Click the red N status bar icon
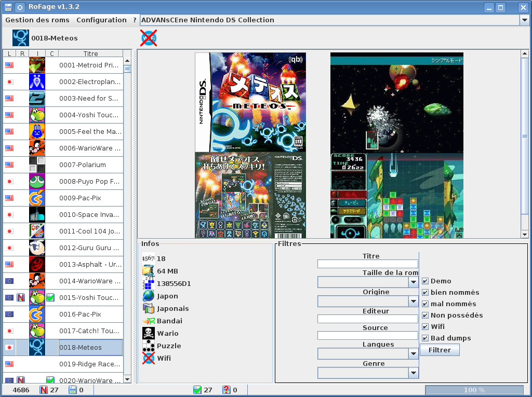Screen dimensions: 532x397 click(x=44, y=390)
